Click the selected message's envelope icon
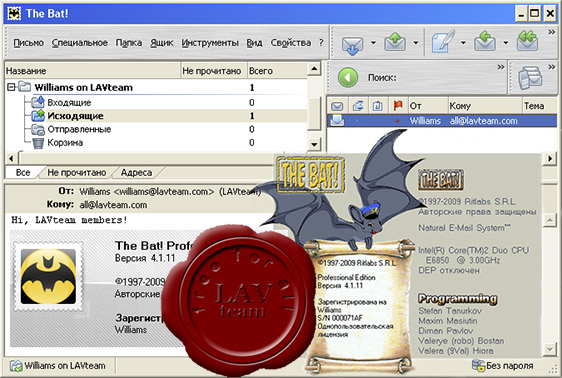The image size is (562, 378). [x=337, y=121]
